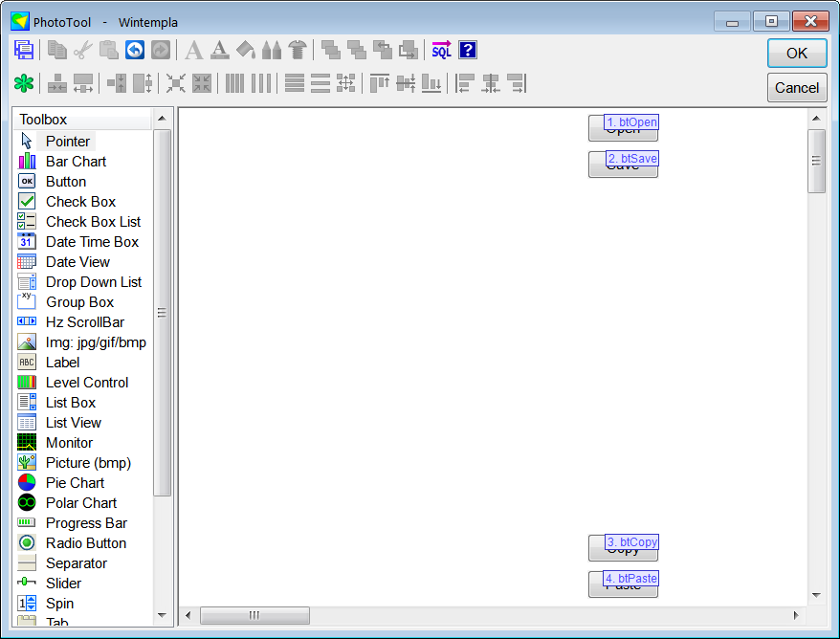Click Toolbox scroll down arrow
840x639 pixels.
pyautogui.click(x=162, y=615)
